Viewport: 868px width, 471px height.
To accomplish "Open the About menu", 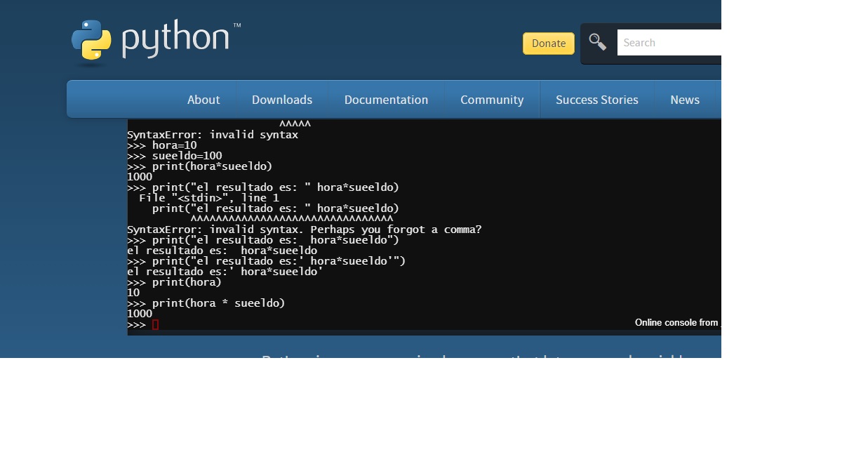I will pos(203,100).
